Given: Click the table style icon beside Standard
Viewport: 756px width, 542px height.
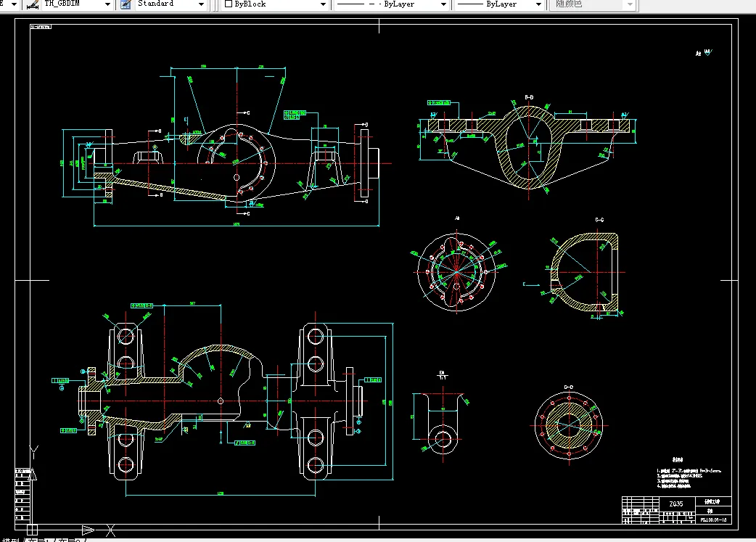Looking at the screenshot, I should click(x=126, y=4).
